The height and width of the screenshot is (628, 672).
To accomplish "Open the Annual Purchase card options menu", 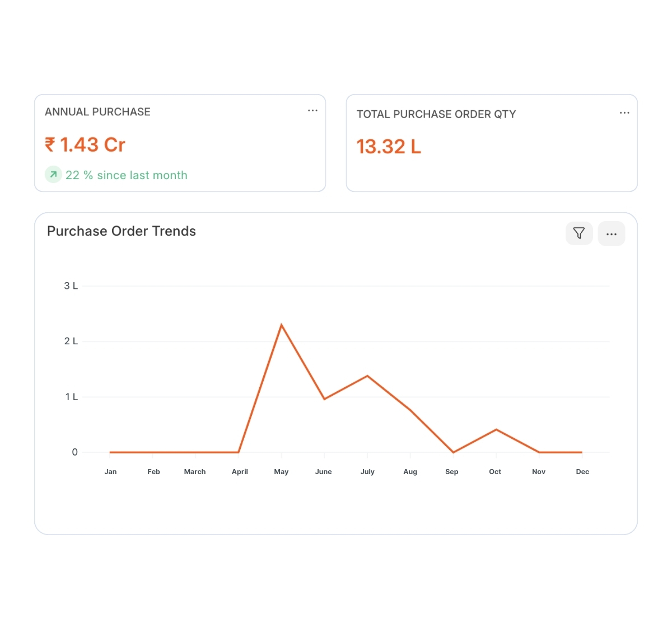I will click(312, 111).
